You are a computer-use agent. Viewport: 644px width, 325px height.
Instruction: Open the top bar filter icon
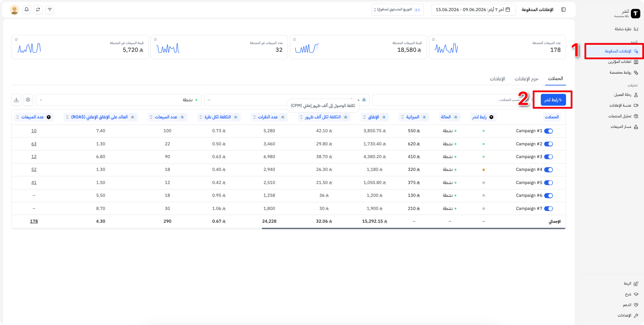[50, 10]
